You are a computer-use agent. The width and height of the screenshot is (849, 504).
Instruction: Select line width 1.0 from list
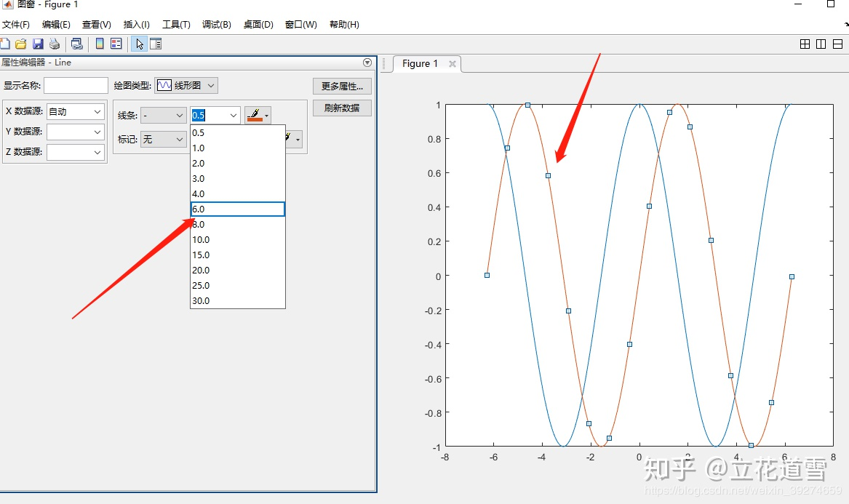click(x=238, y=148)
